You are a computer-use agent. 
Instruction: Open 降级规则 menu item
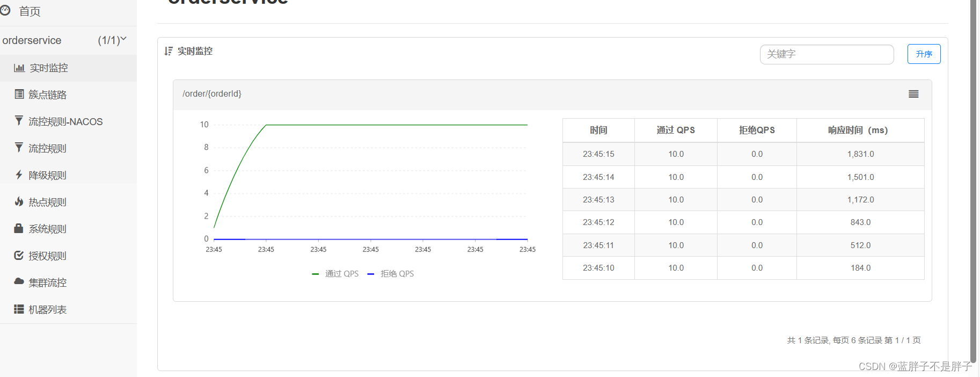[x=47, y=175]
